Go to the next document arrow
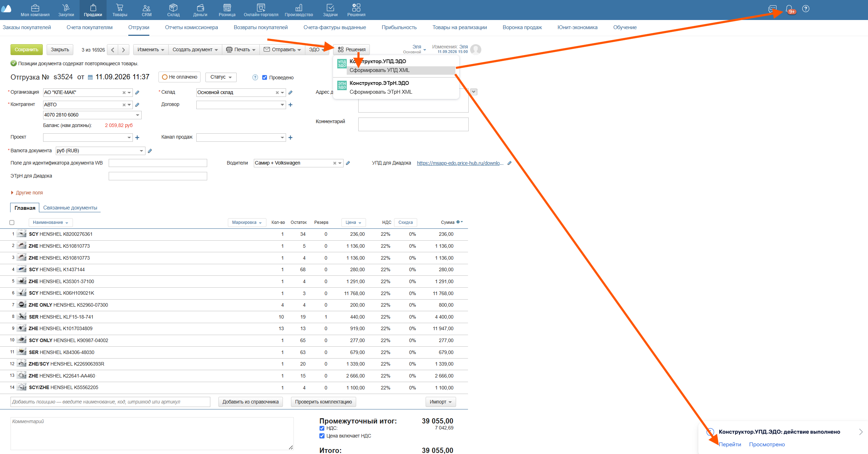868x454 pixels. point(123,50)
